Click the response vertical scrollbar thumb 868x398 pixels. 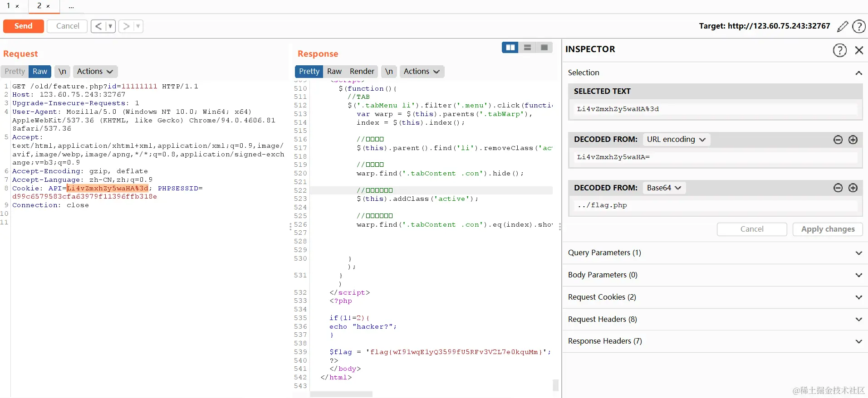555,385
